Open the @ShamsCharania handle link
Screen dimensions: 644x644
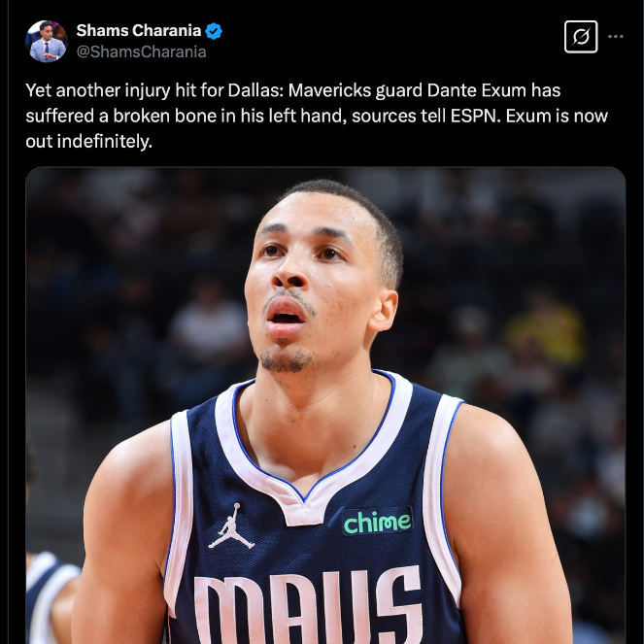click(x=141, y=52)
